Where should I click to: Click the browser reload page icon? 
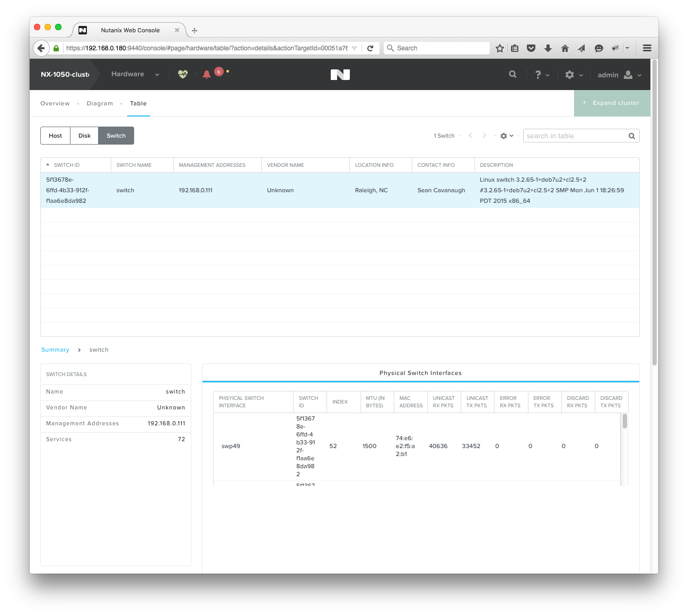click(x=371, y=48)
